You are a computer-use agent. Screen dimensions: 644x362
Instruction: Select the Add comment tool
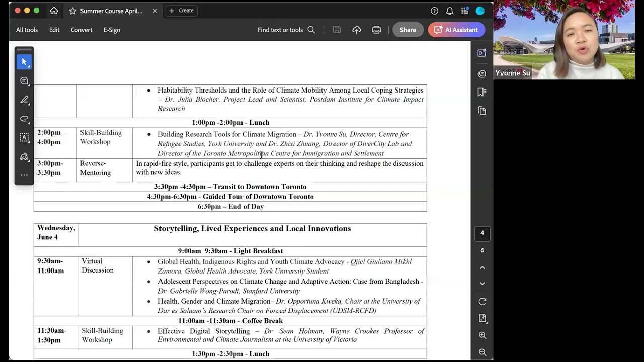(x=24, y=81)
